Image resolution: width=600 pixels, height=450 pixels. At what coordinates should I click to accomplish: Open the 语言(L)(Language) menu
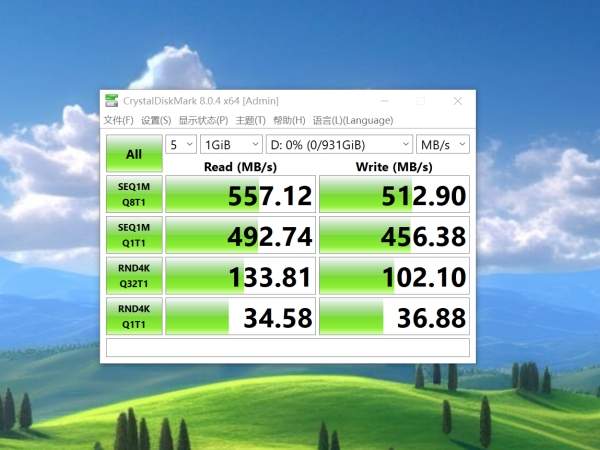point(353,120)
